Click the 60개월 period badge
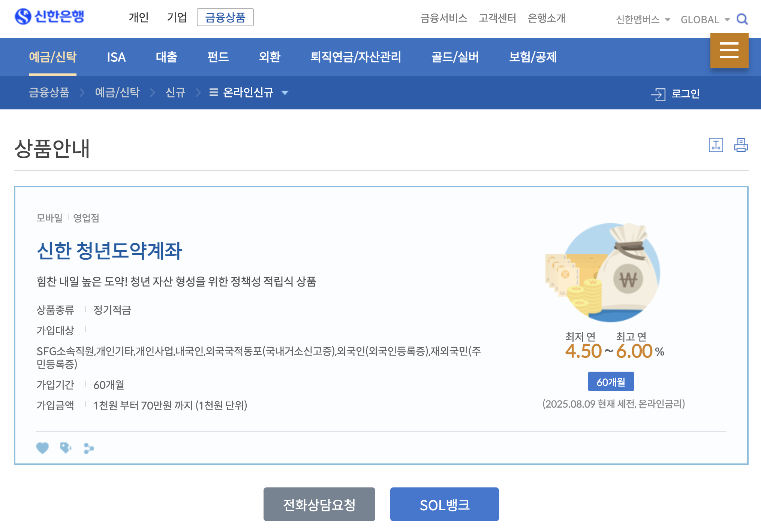Image resolution: width=761 pixels, height=532 pixels. click(611, 382)
